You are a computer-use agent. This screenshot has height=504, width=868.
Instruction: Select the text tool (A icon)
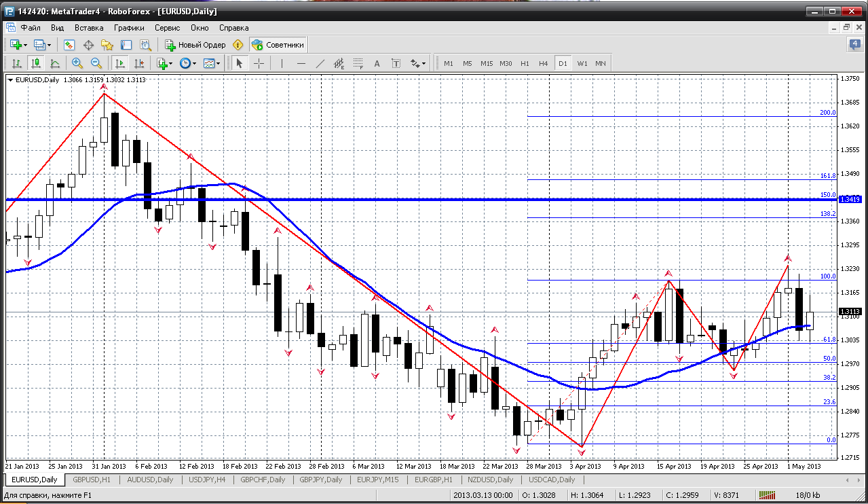tap(377, 63)
